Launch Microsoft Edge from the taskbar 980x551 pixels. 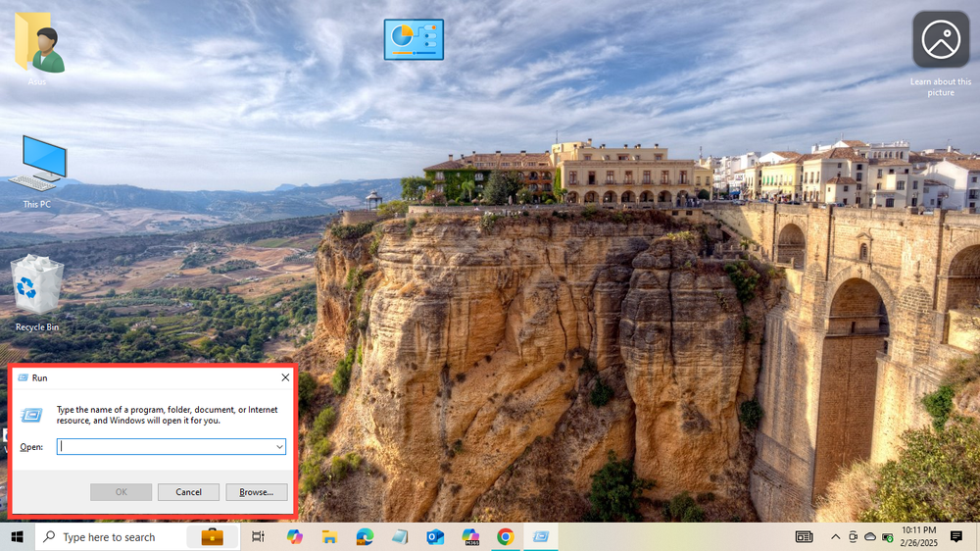pos(365,536)
